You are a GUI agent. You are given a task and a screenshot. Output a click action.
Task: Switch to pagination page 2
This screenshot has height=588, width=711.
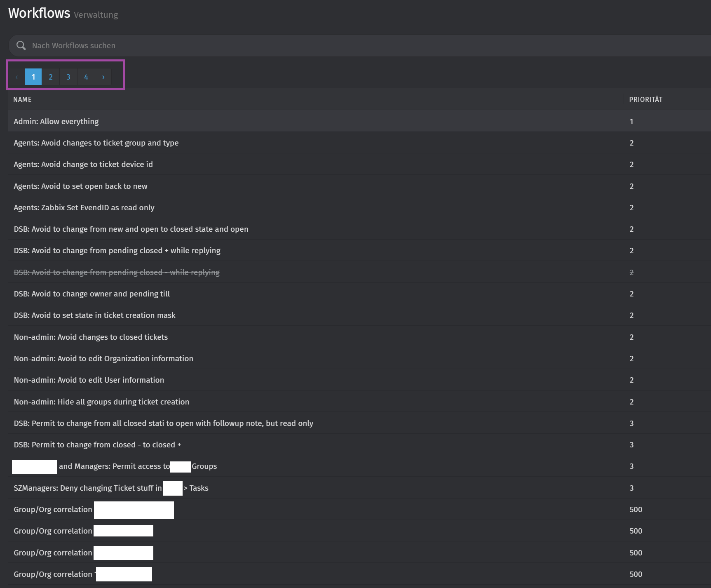coord(51,77)
